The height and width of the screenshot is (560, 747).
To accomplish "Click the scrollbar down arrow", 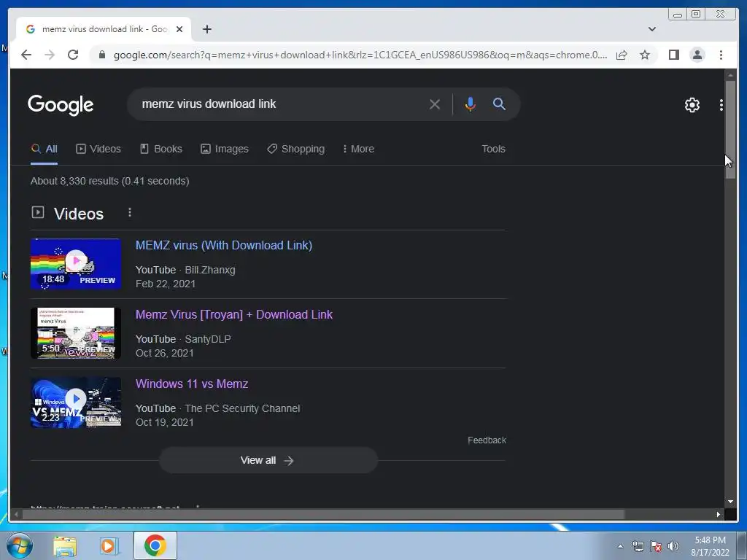I will (730, 502).
